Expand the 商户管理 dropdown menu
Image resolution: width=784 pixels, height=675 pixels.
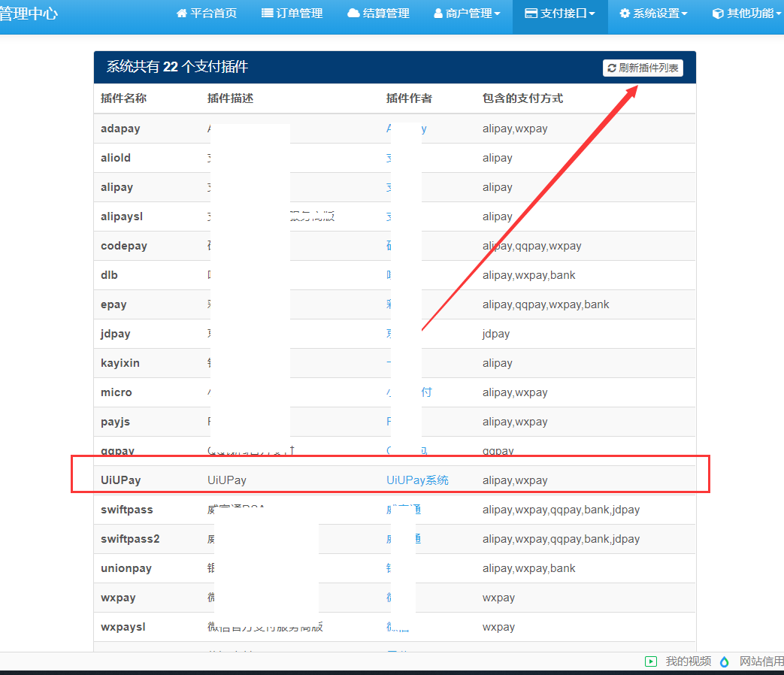point(467,14)
